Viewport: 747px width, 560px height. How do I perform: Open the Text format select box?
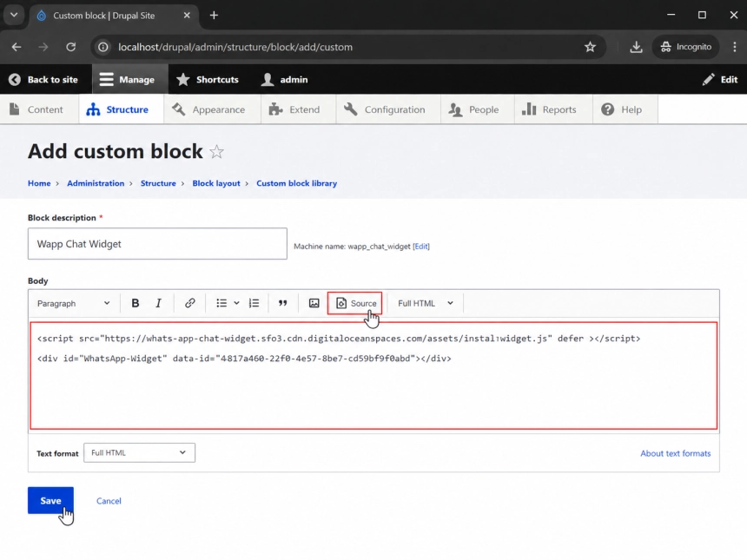coord(139,453)
